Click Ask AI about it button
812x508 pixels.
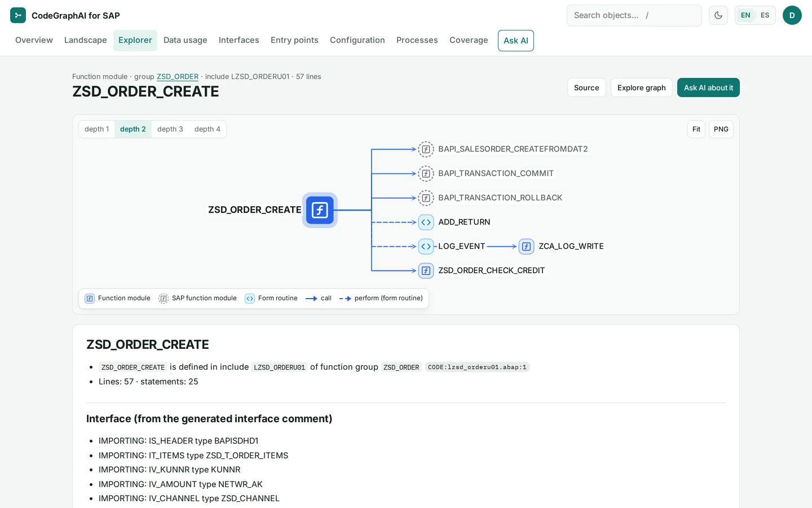708,87
